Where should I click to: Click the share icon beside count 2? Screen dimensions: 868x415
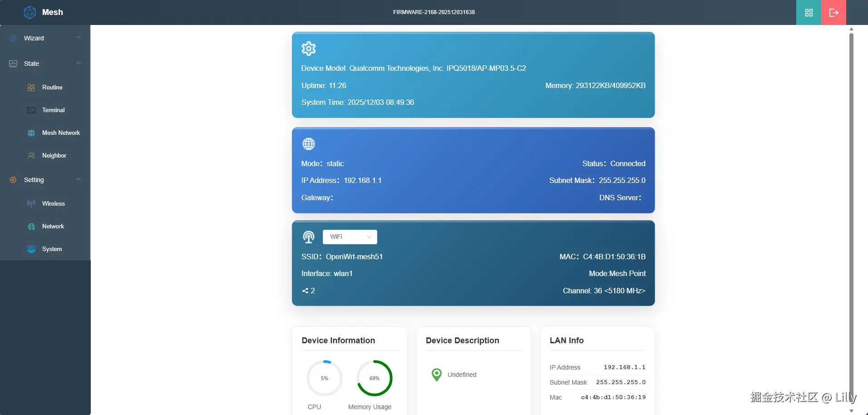coord(305,291)
